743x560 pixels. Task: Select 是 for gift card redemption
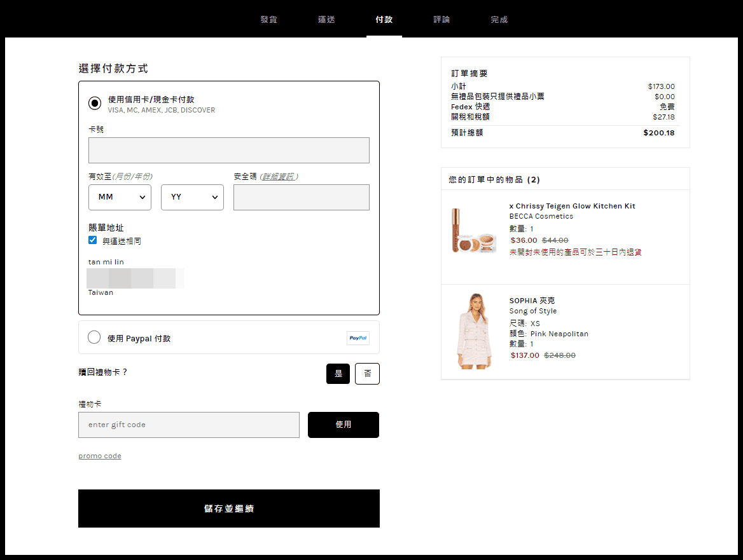338,374
